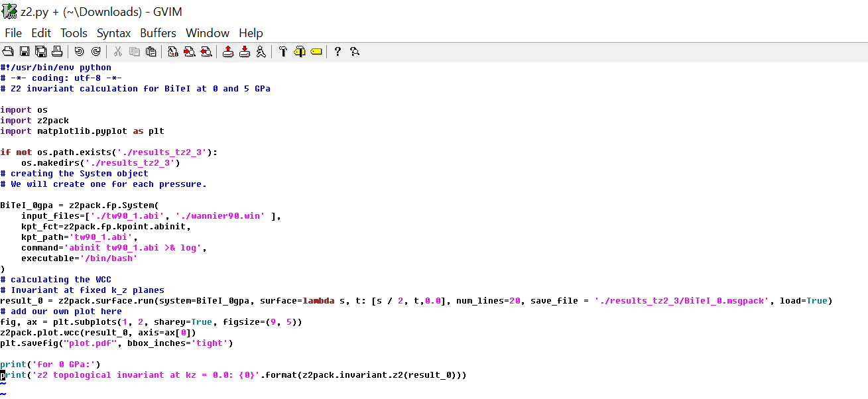Viewport: 868px width, 399px height.
Task: Click the "kpt_path='tw90_1.abi'" line
Action: pyautogui.click(x=80, y=237)
